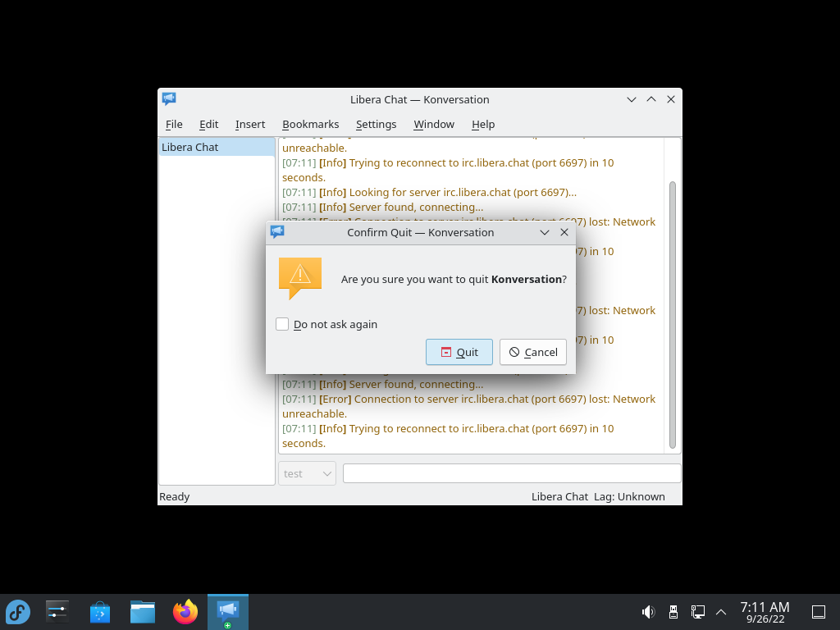The width and height of the screenshot is (840, 630).
Task: Open the network connections tray icon
Action: (697, 612)
